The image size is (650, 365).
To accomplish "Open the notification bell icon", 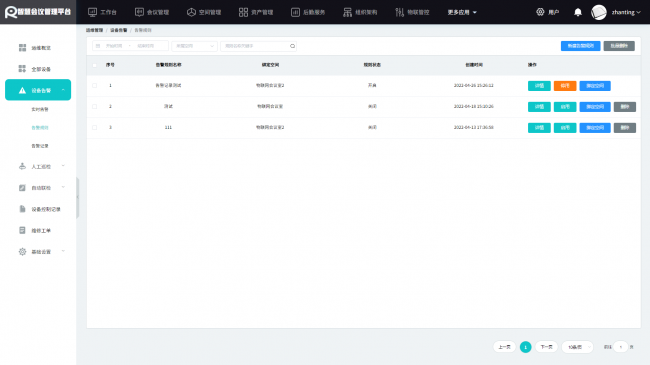I will pos(578,12).
